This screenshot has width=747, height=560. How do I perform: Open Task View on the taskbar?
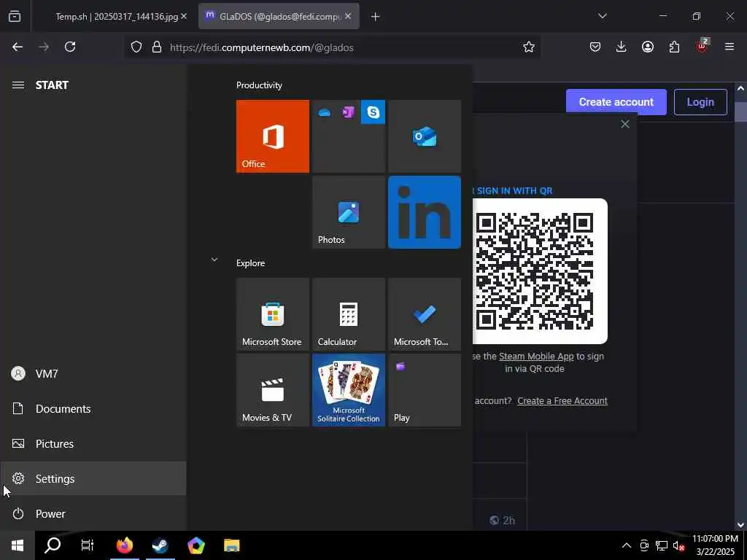pyautogui.click(x=88, y=545)
